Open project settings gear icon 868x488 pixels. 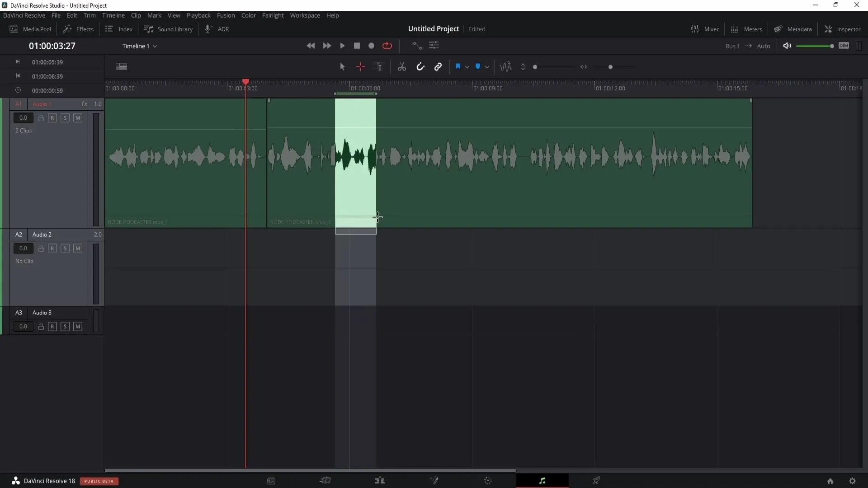point(852,481)
